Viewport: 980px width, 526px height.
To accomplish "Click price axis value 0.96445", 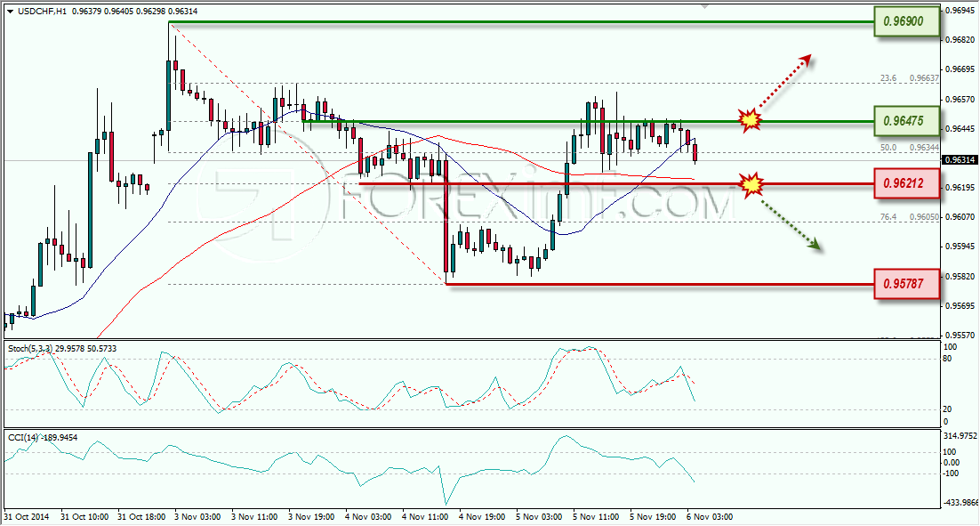I will pyautogui.click(x=960, y=129).
